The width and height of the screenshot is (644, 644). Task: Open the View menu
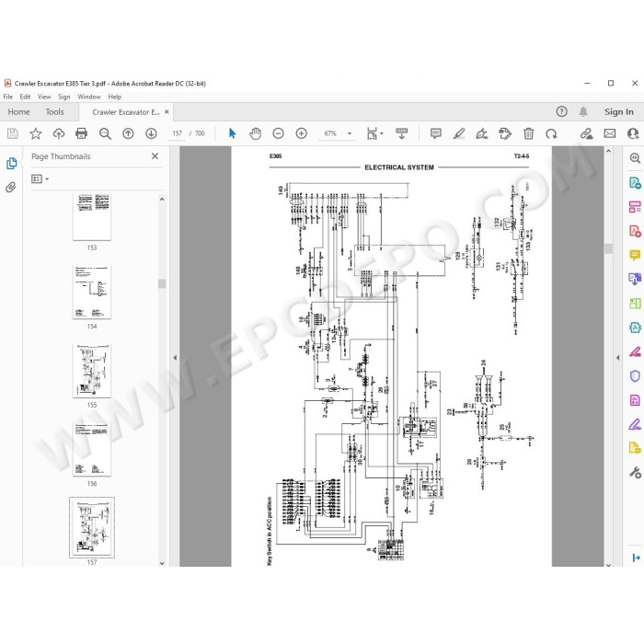pos(44,97)
